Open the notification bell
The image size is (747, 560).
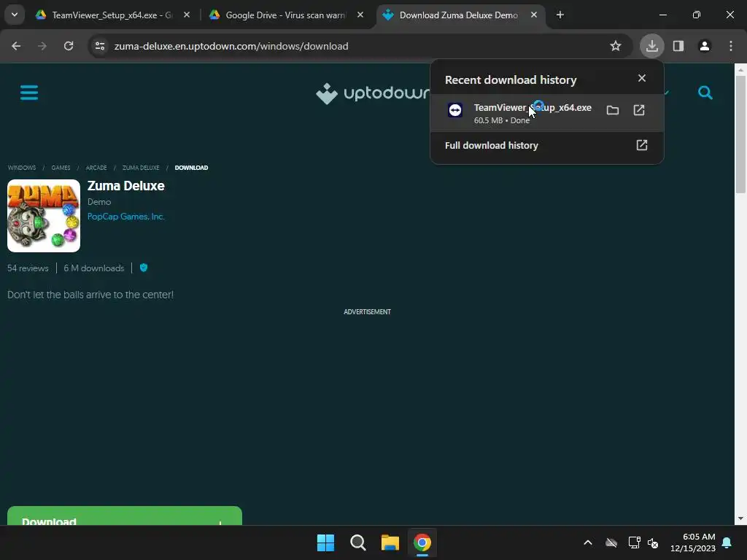[727, 542]
